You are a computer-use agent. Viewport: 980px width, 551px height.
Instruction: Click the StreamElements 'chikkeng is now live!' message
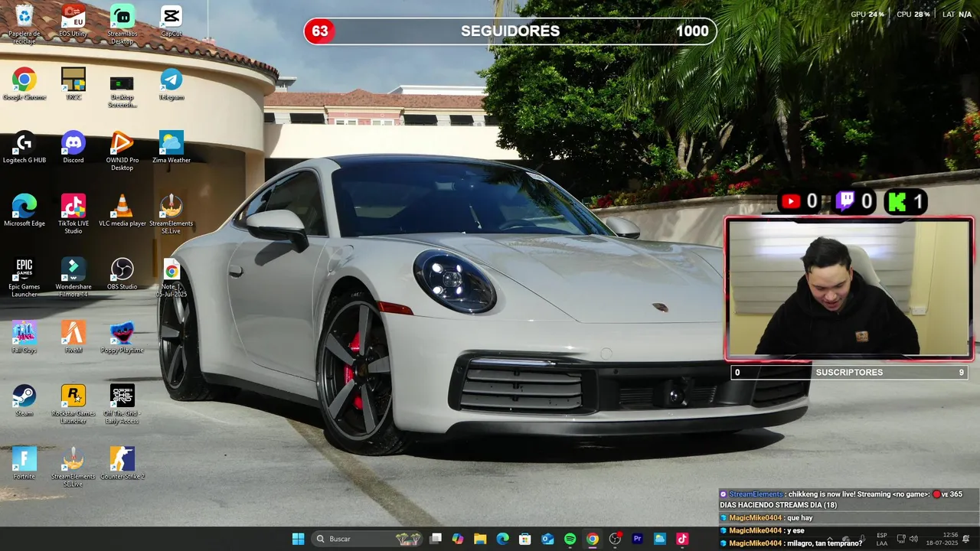849,499
